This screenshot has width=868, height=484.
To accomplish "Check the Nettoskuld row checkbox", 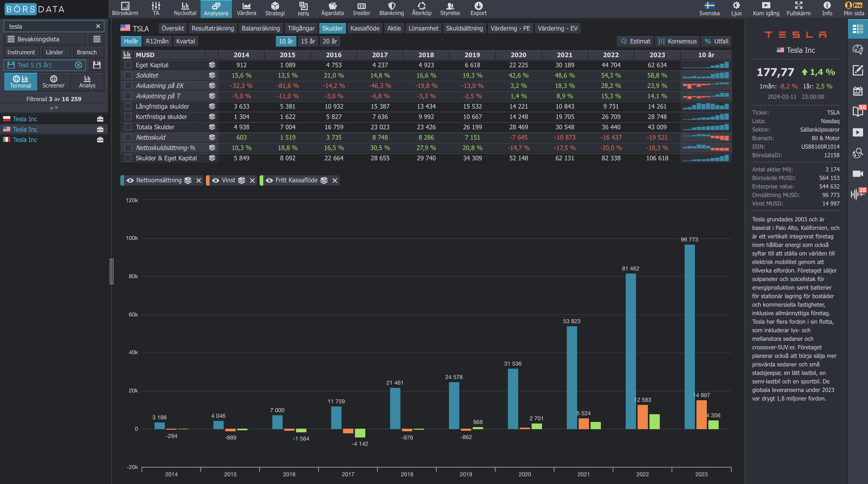I will [128, 138].
